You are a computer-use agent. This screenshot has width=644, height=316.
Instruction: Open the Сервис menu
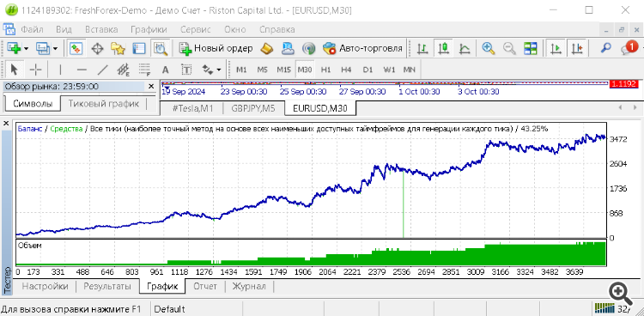[x=196, y=29]
